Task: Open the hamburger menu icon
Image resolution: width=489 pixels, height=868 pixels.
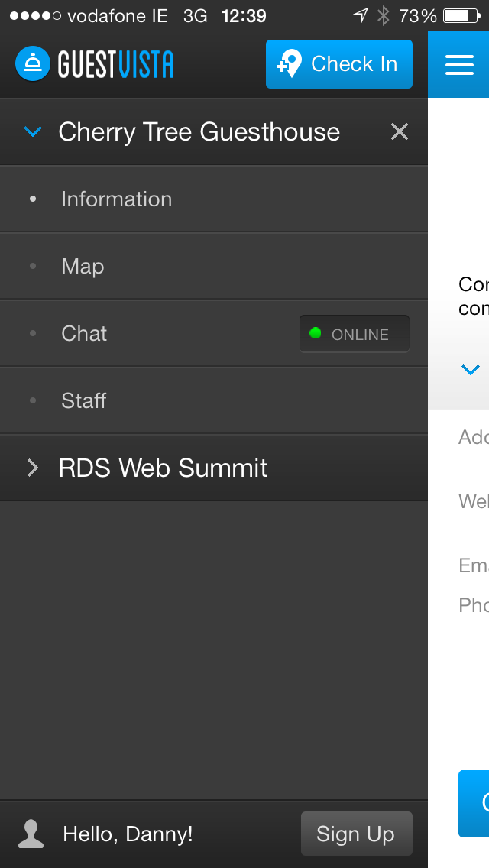Action: 459,64
